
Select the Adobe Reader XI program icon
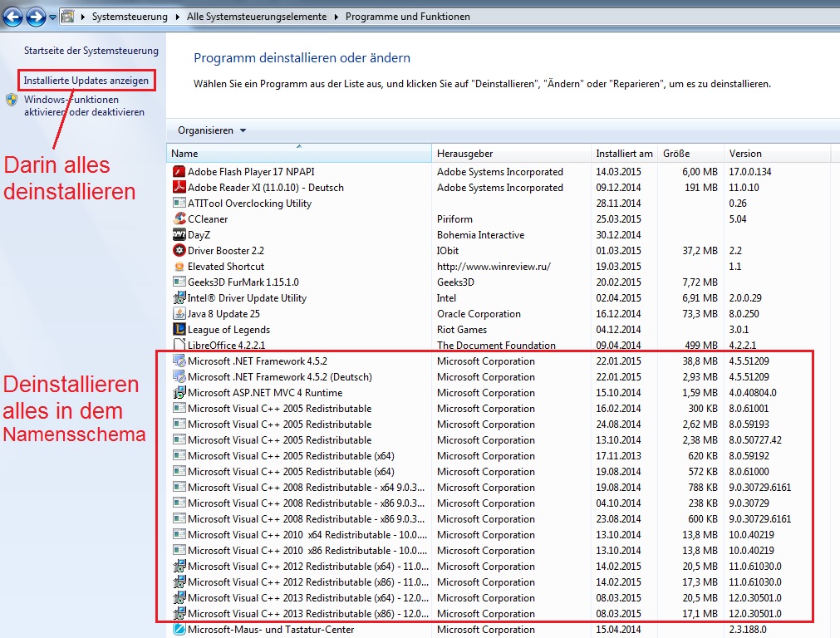(x=179, y=188)
